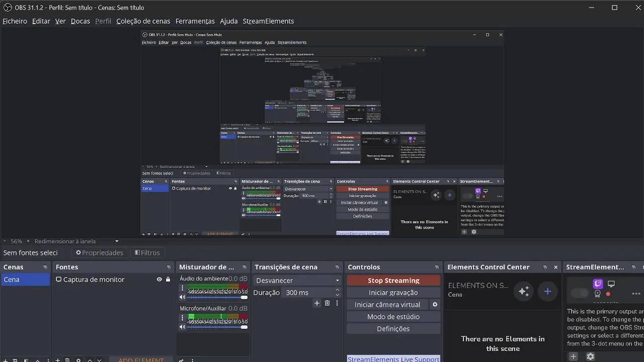Undock the Transições de cena panel
The width and height of the screenshot is (644, 362).
(x=337, y=267)
